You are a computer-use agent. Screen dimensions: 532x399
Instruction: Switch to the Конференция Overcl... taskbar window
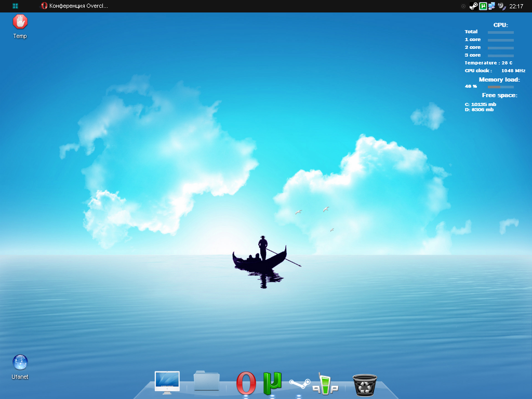click(x=74, y=6)
